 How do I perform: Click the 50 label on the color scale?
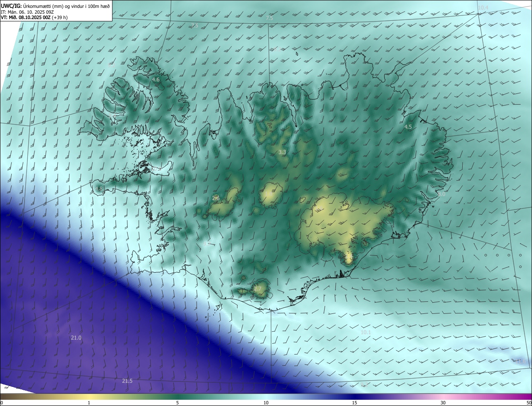[529, 403]
